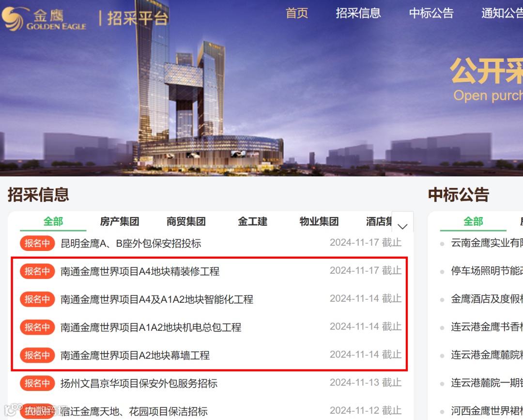Open 云南金鹰实业 winning bid announcement

pyautogui.click(x=487, y=243)
